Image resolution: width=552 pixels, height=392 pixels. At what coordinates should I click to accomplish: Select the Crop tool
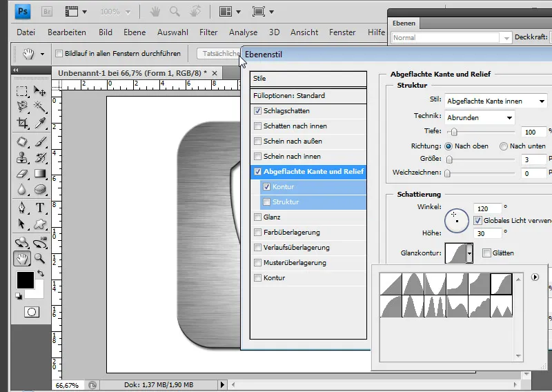tap(22, 122)
